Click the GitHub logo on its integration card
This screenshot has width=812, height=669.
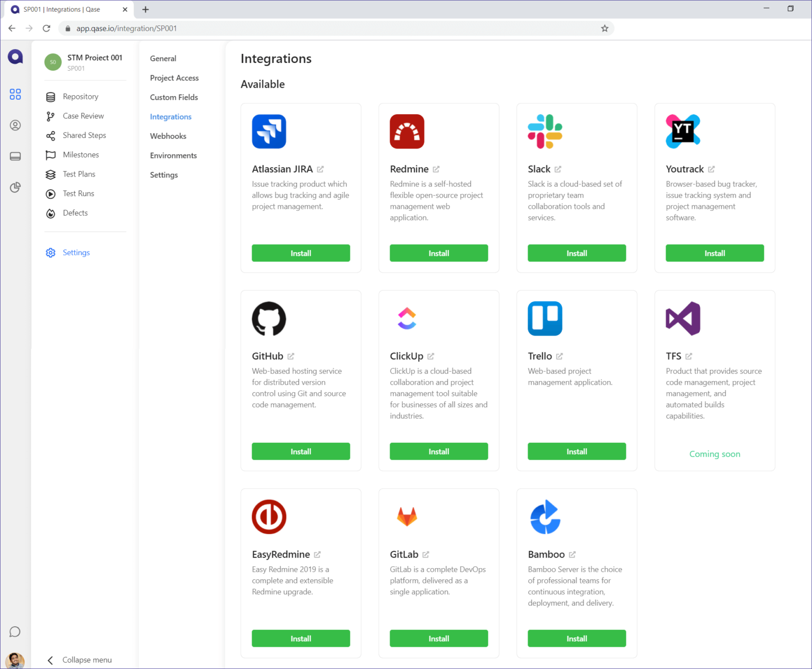269,319
